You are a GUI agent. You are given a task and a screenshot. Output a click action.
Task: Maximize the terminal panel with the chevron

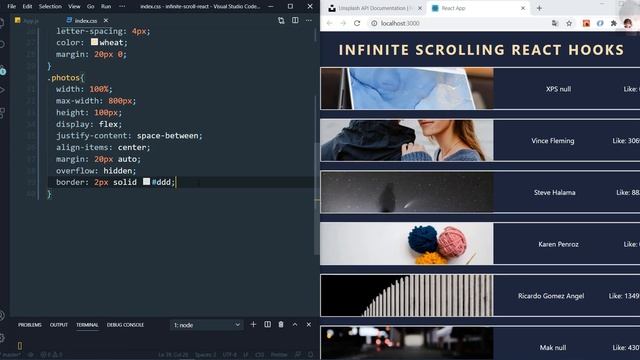tap(295, 324)
